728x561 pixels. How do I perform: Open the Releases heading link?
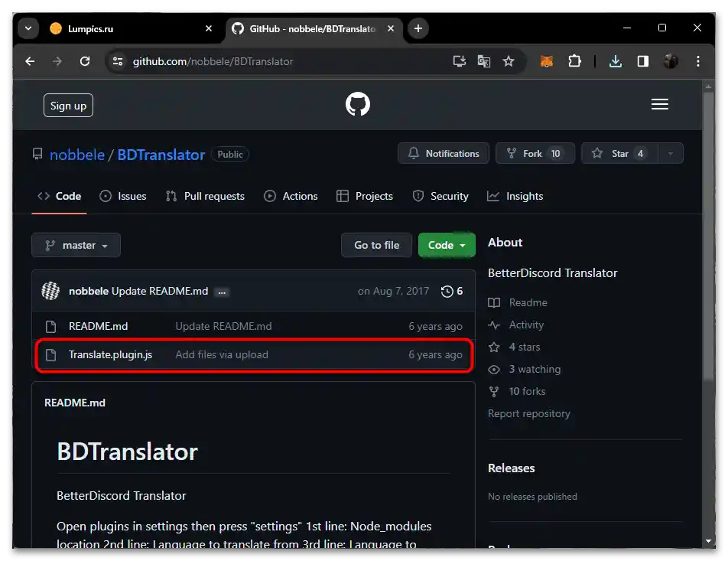click(x=511, y=468)
